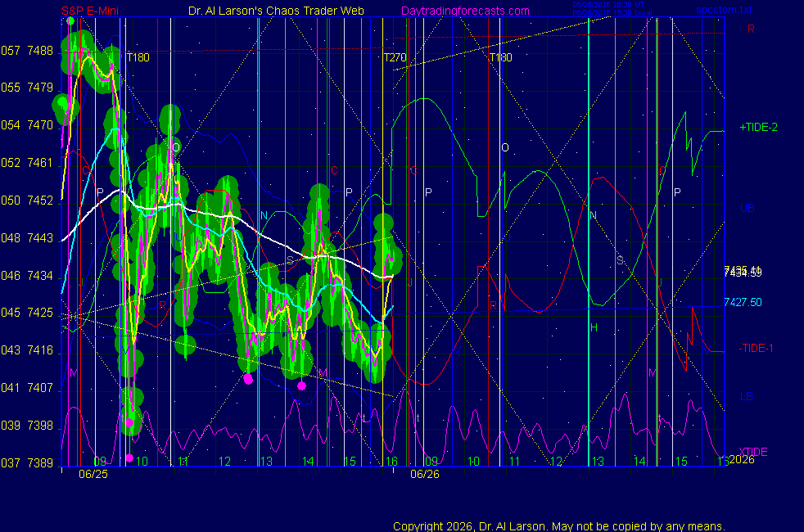Select the "-TIDE-1" legend label
Image resolution: width=804 pixels, height=532 pixels.
(x=756, y=348)
